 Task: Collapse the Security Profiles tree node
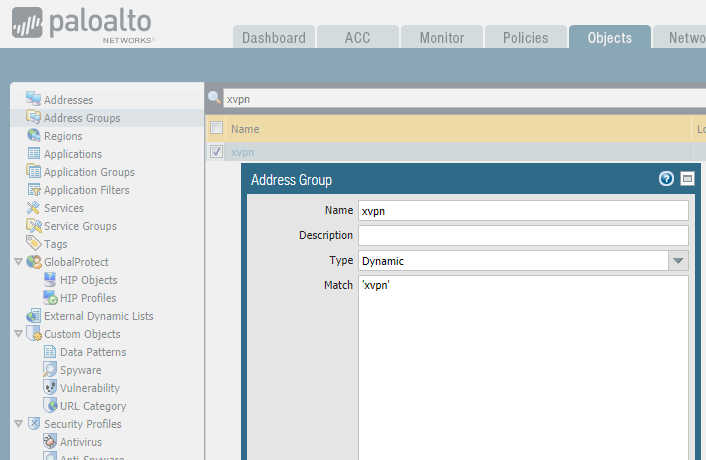point(19,423)
